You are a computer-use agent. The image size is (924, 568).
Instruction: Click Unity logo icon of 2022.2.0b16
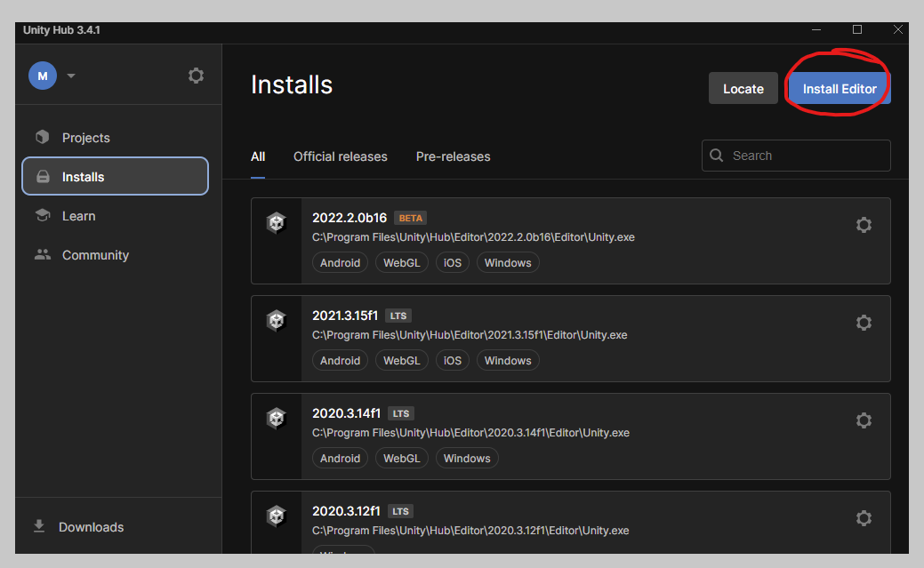[x=276, y=223]
